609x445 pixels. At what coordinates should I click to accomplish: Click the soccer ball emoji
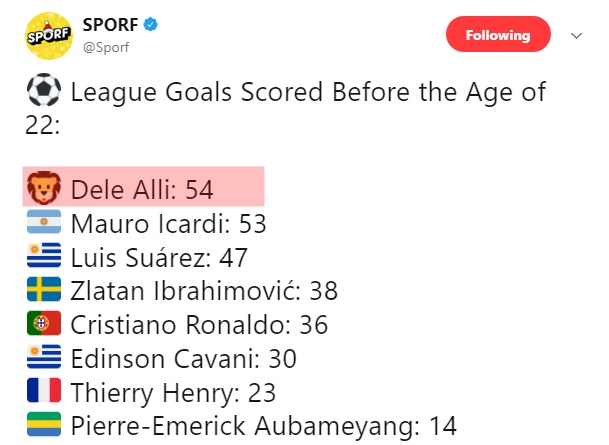point(44,90)
